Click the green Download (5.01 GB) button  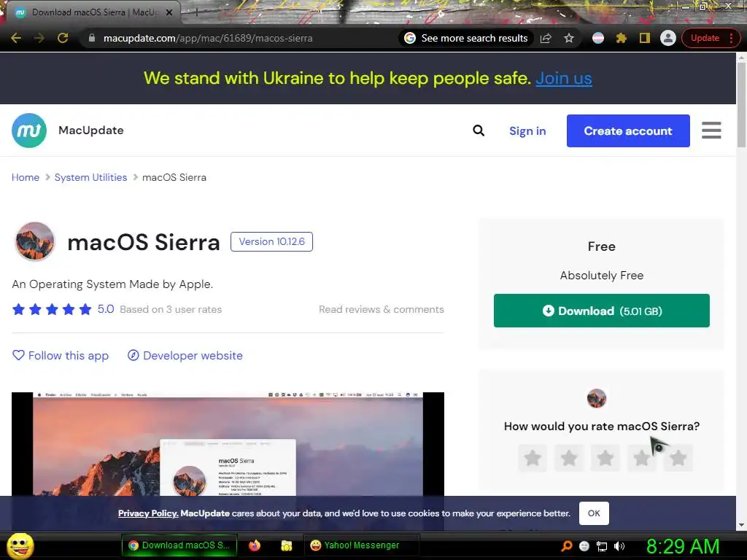pyautogui.click(x=601, y=311)
